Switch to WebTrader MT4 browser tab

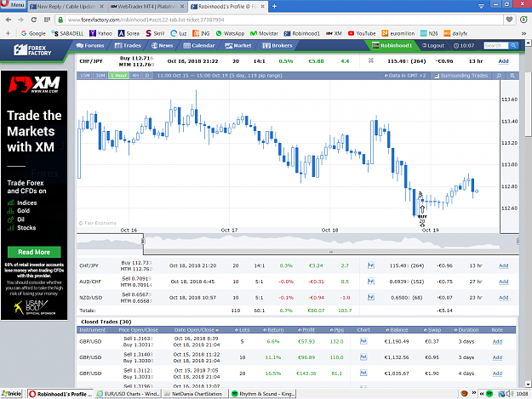(147, 6)
